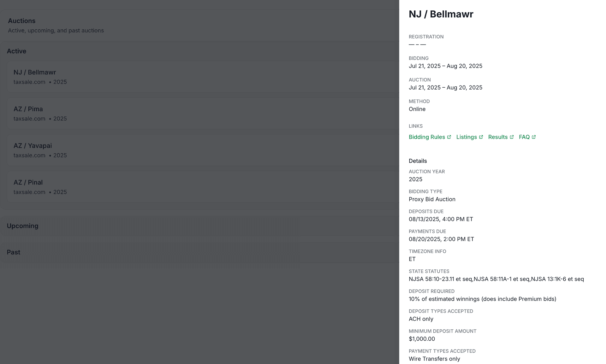The image size is (606, 364).
Task: Open the Results link
Action: [x=499, y=137]
